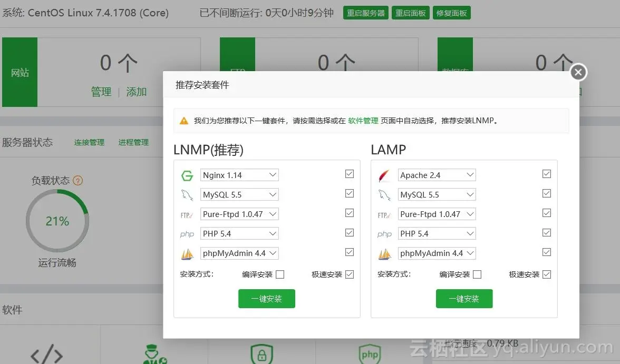Click the phpMyAdmin sailboat icon in LAMP
The width and height of the screenshot is (620, 364).
click(384, 254)
